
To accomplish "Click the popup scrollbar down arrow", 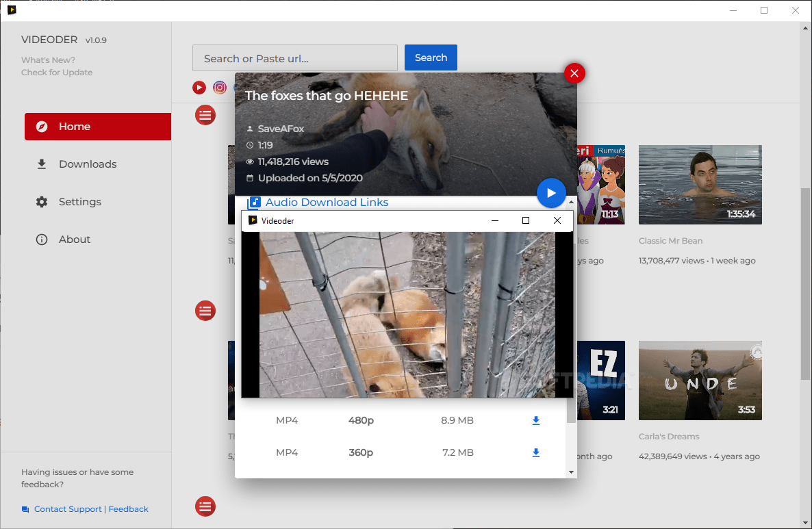I will click(571, 472).
